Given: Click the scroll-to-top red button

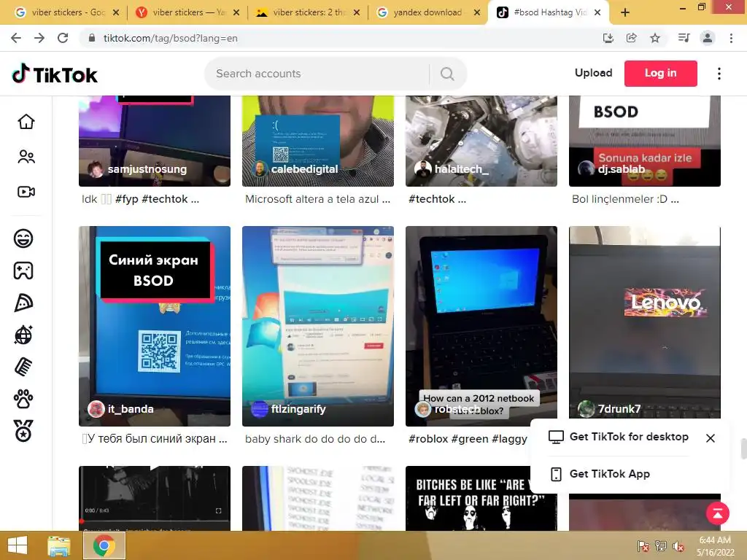Looking at the screenshot, I should pos(718,513).
